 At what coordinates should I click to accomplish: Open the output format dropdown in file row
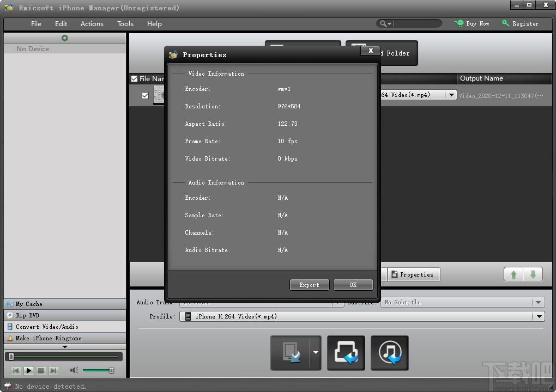click(x=451, y=95)
